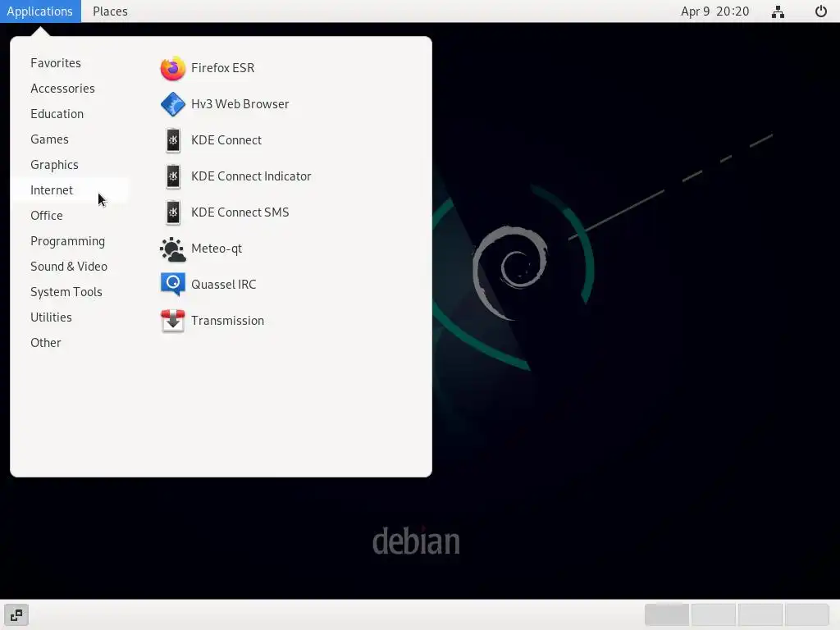The height and width of the screenshot is (630, 840).
Task: Show the Programming category
Action: (x=67, y=241)
